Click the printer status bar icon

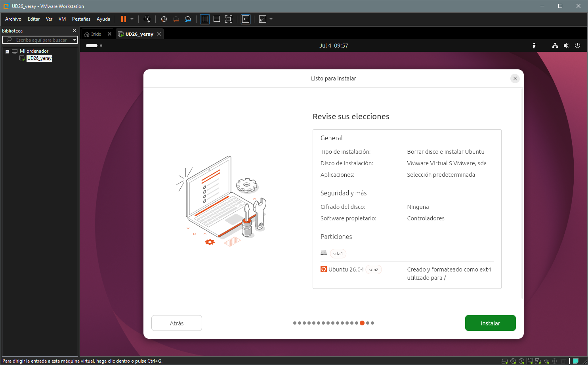tap(563, 361)
